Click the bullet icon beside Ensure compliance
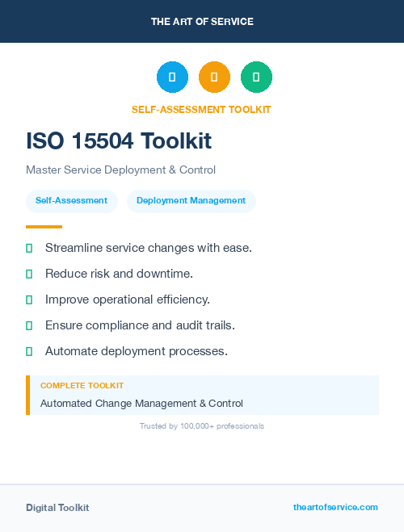 coord(29,325)
